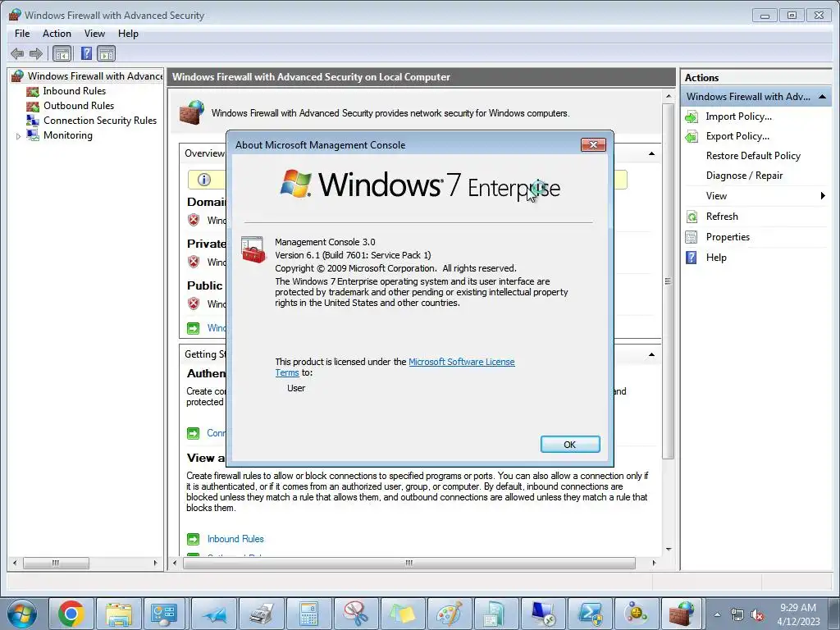This screenshot has width=840, height=630.
Task: Click Help in Actions pane
Action: coord(716,257)
